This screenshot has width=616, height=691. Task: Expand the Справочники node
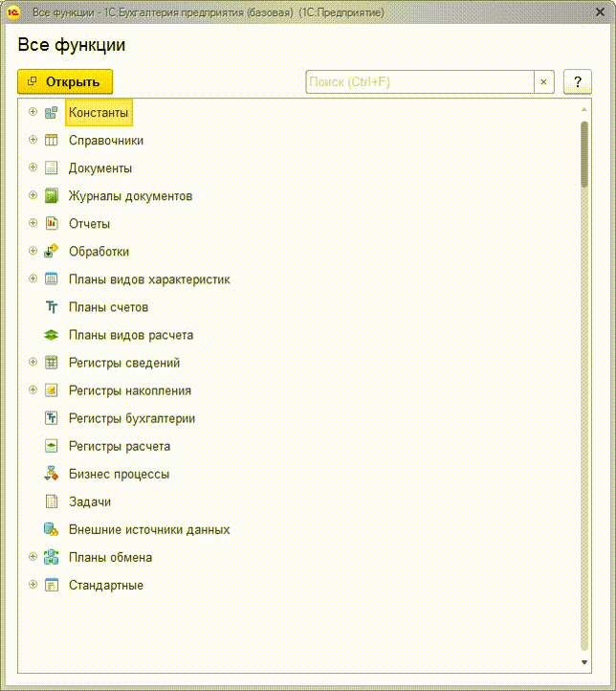coord(33,140)
